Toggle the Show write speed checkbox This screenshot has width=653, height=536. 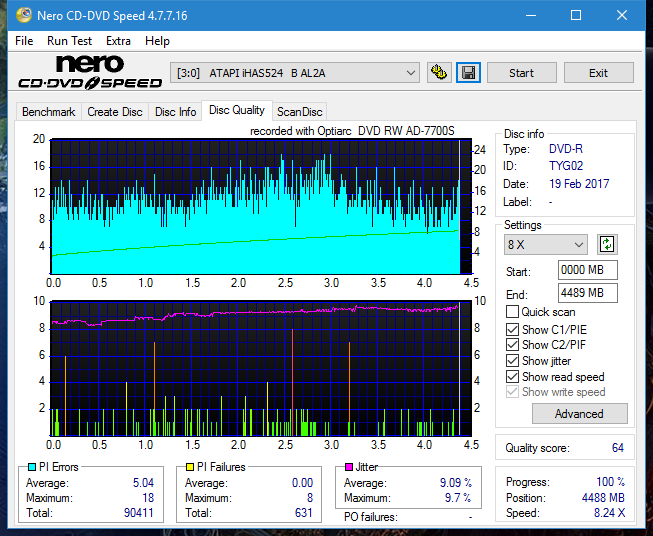[x=512, y=392]
